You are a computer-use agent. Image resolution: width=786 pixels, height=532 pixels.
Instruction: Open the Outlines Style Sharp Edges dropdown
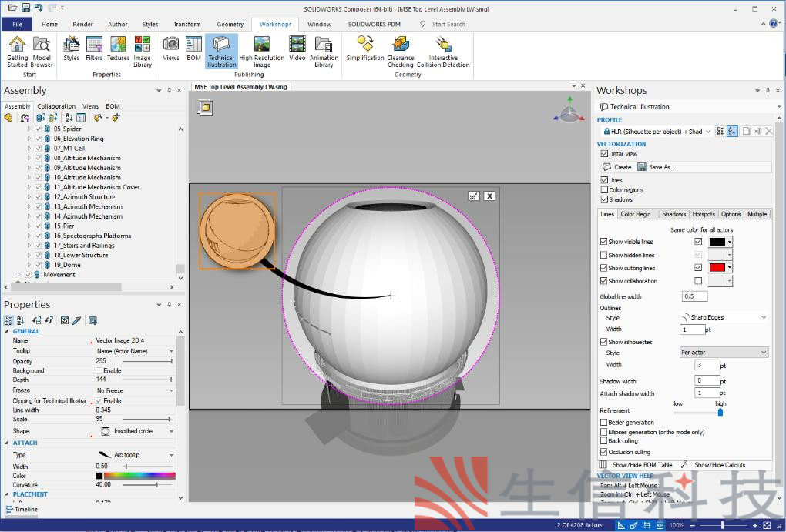pos(724,317)
